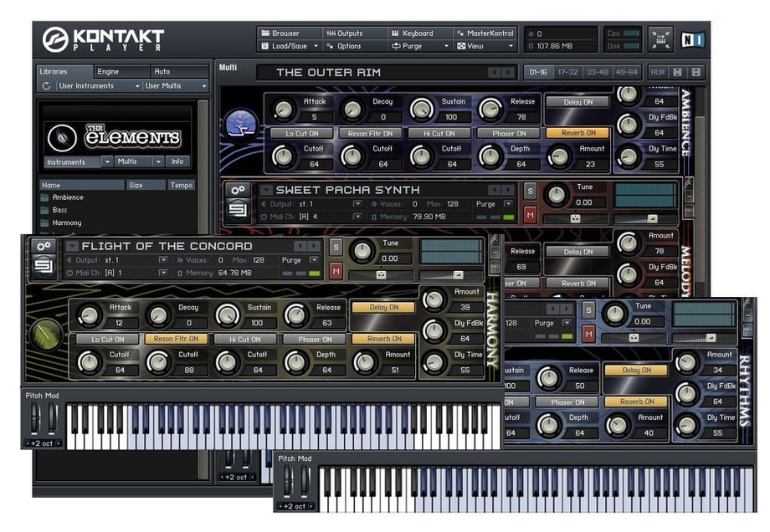Disable Delay ON in Rhythms panel
Image resolution: width=770 pixels, height=532 pixels.
pos(636,370)
